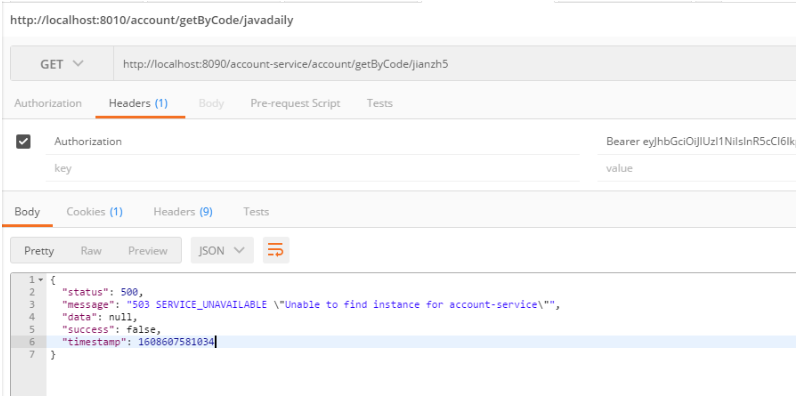Viewport: 800px width, 396px height.
Task: Toggle the word wrap icon button
Action: tap(276, 250)
